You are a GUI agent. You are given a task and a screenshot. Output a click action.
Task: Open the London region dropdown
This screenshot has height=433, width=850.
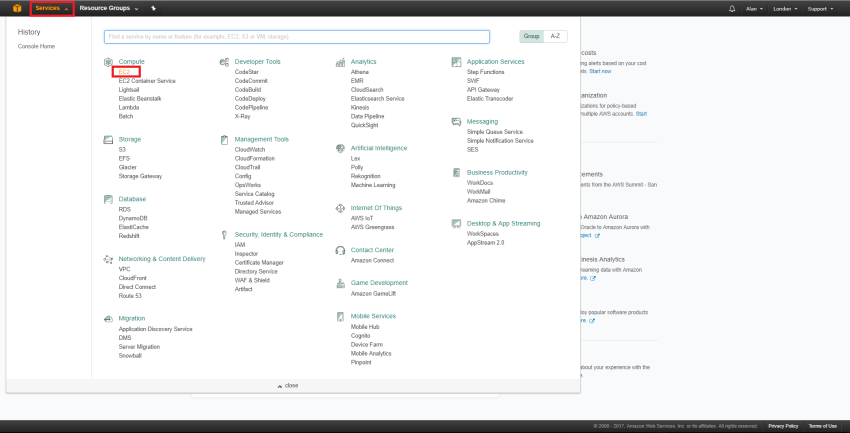785,9
